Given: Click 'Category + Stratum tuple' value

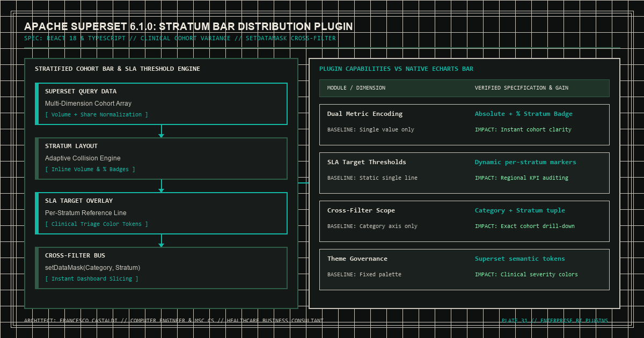Looking at the screenshot, I should (x=520, y=210).
